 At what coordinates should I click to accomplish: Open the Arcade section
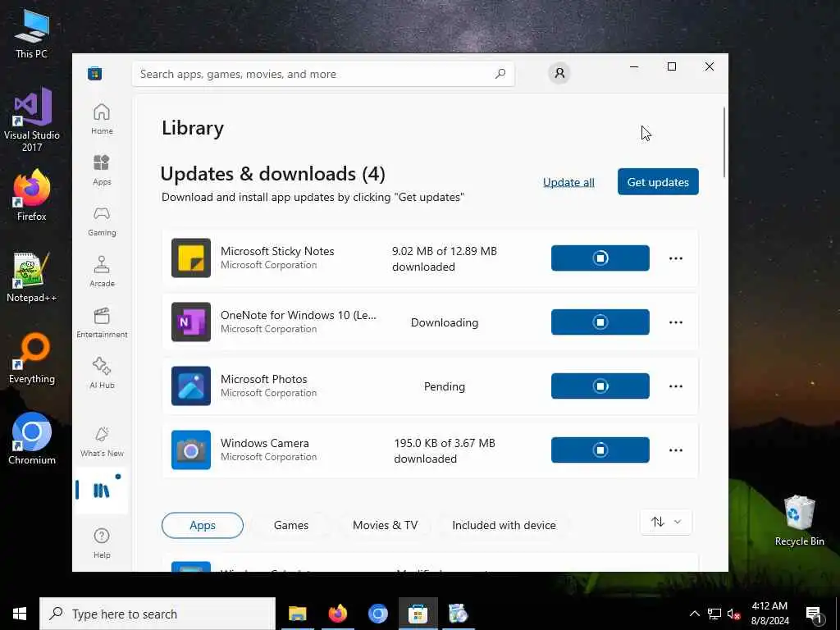(102, 272)
